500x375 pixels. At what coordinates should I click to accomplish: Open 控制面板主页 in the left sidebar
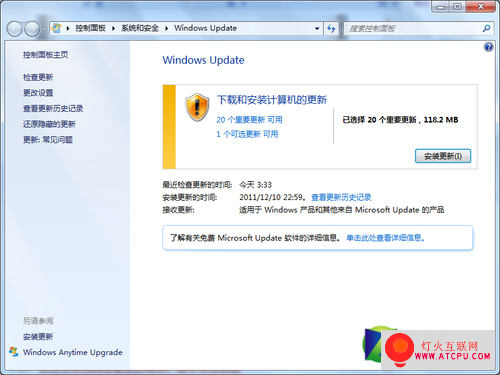pyautogui.click(x=46, y=55)
